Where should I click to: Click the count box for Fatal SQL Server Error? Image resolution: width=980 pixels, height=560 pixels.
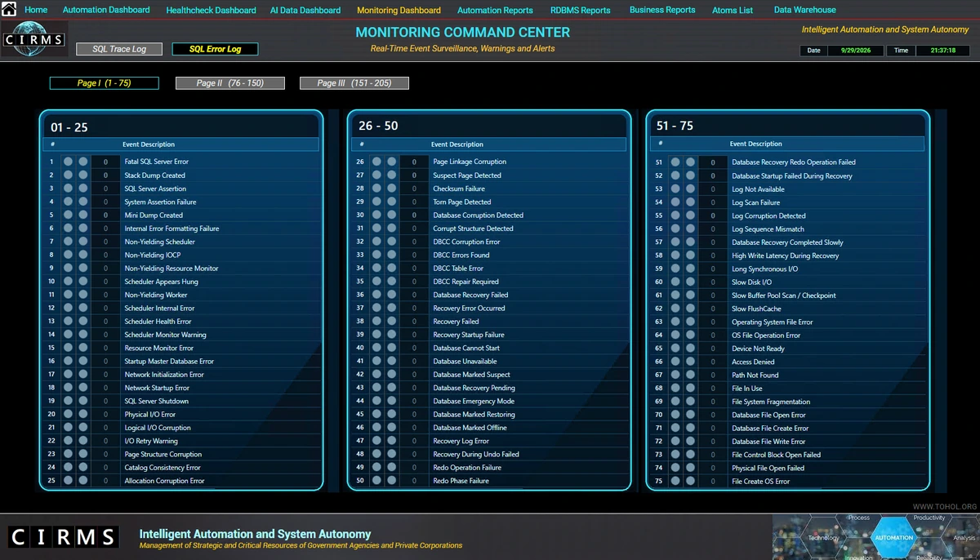pos(105,162)
